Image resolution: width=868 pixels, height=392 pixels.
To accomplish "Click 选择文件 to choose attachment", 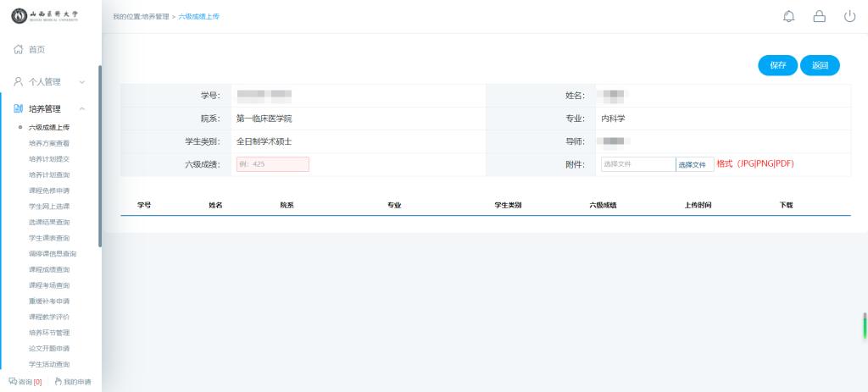I will (x=692, y=164).
